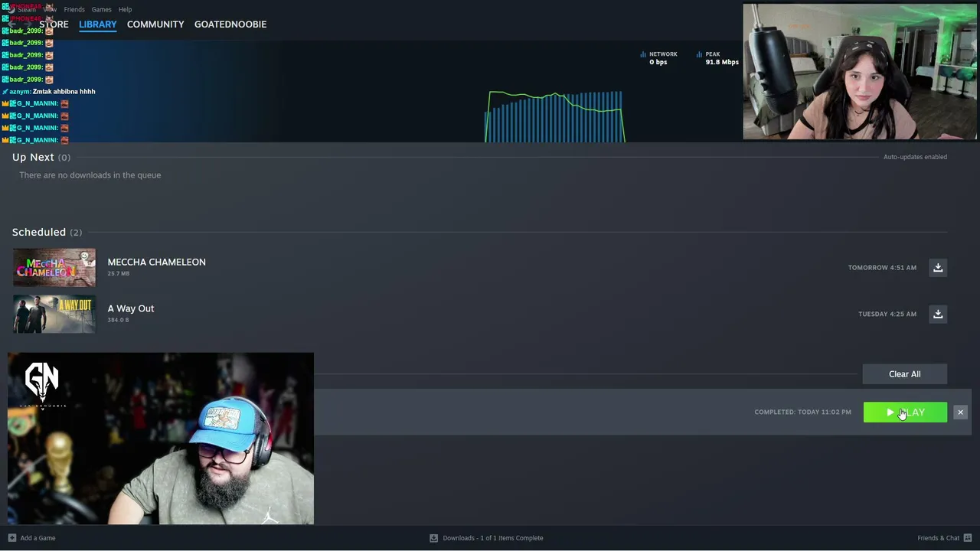Image resolution: width=980 pixels, height=551 pixels.
Task: Open the Friends & Chat icon
Action: pyautogui.click(x=968, y=538)
